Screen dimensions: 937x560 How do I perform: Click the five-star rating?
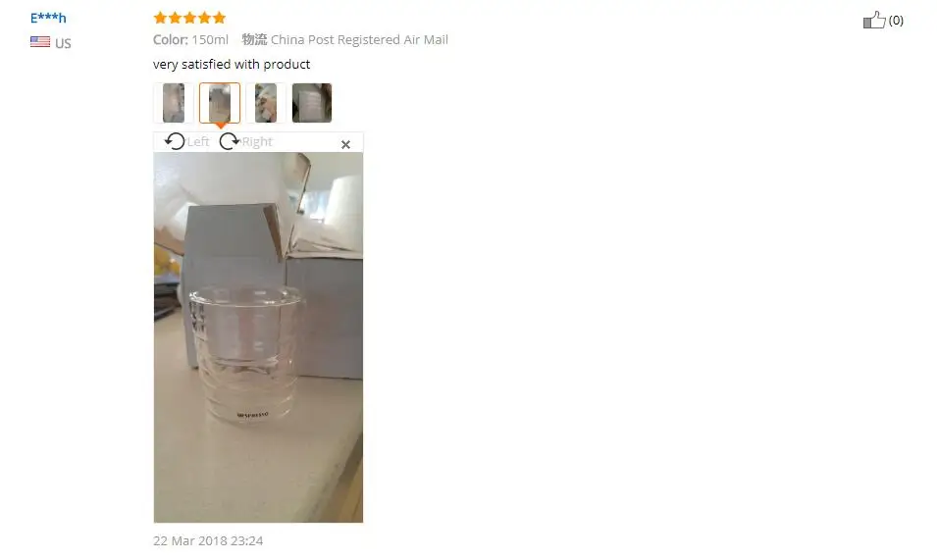tap(189, 18)
